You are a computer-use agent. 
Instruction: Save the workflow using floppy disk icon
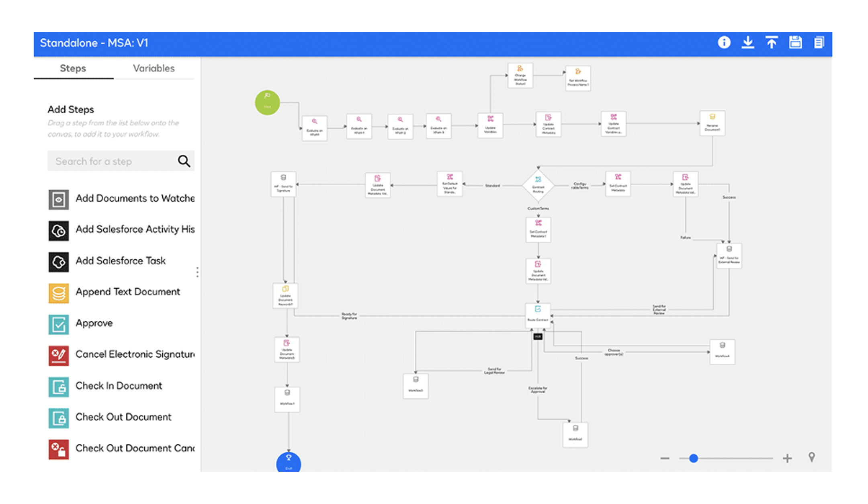795,43
